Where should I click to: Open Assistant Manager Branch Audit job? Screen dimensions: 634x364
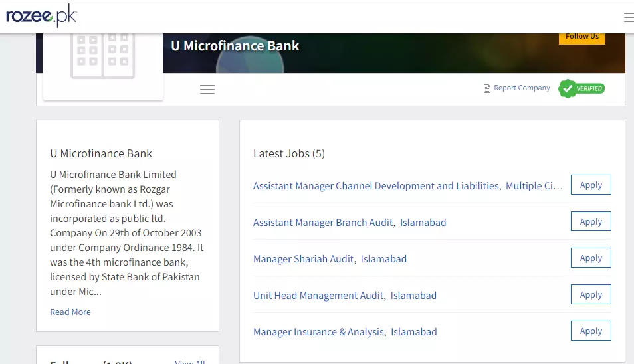323,223
